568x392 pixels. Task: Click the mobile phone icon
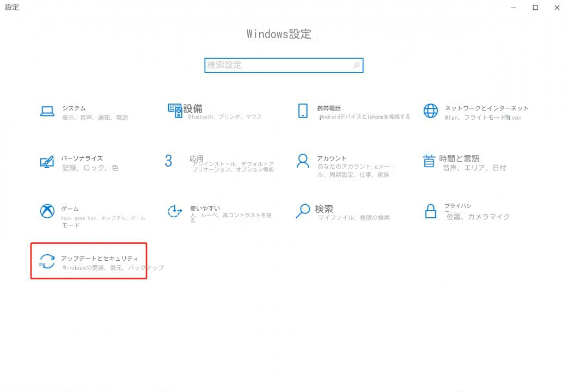[303, 111]
